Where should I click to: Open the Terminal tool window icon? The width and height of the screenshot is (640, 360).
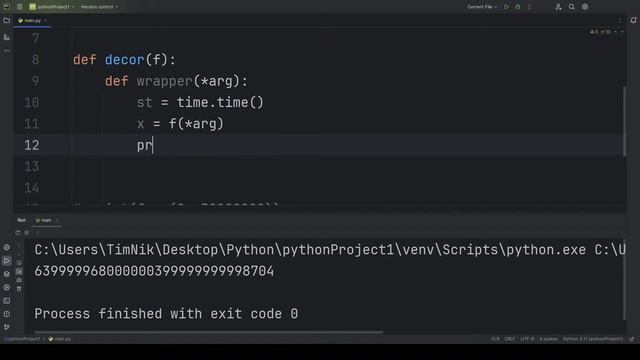tap(7, 301)
